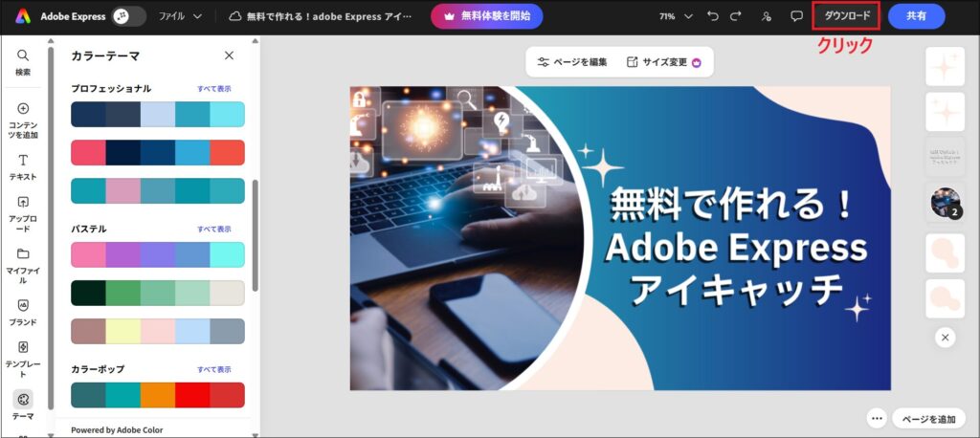The width and height of the screenshot is (980, 438).
Task: Open アップロード in the sidebar
Action: pos(23,214)
